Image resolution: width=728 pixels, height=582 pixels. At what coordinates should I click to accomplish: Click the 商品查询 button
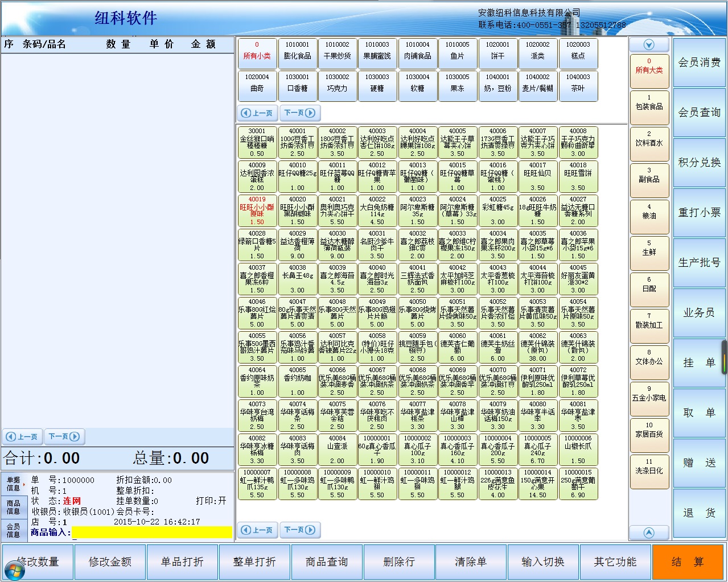[x=327, y=562]
